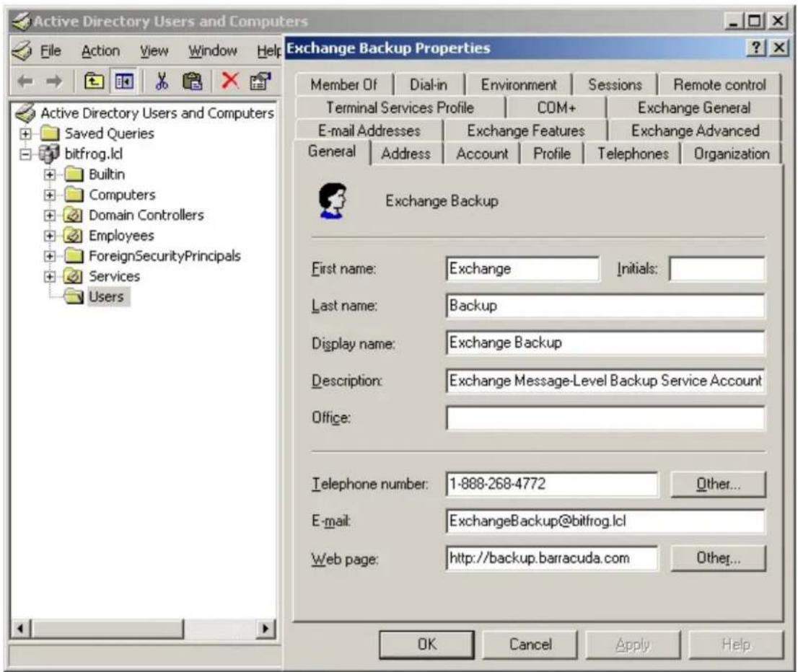Viewport: 798px width, 672px height.
Task: Click the open Users folder icon
Action: [x=74, y=296]
